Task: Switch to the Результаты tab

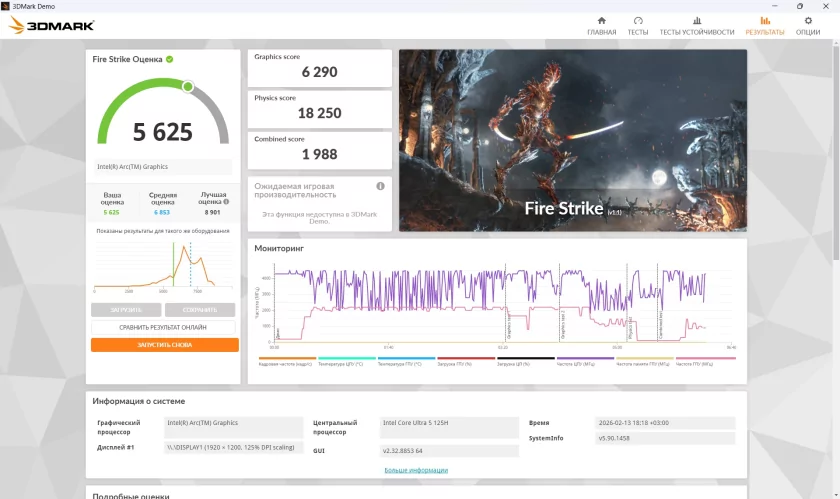Action: tap(765, 25)
